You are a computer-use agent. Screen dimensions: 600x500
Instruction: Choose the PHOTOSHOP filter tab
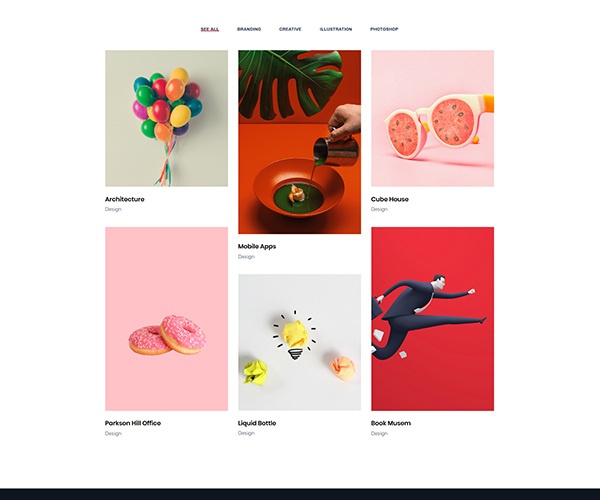tap(384, 29)
